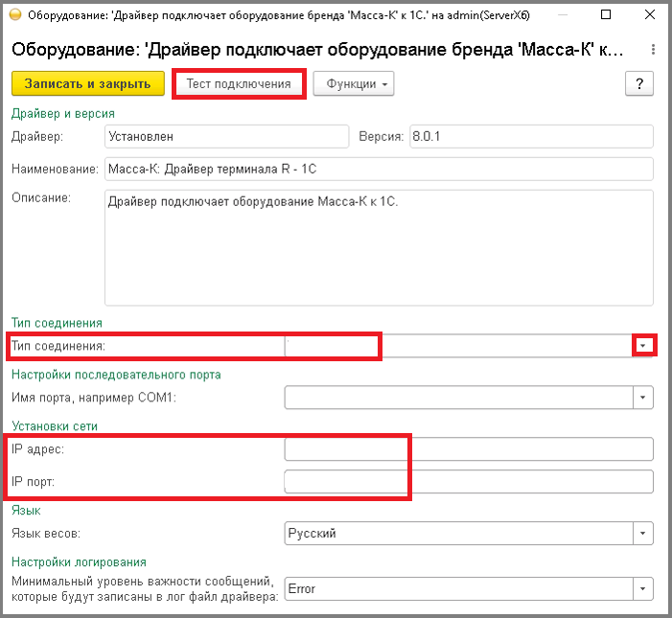Click the Имя порта input field
The height and width of the screenshot is (618, 672).
(458, 398)
